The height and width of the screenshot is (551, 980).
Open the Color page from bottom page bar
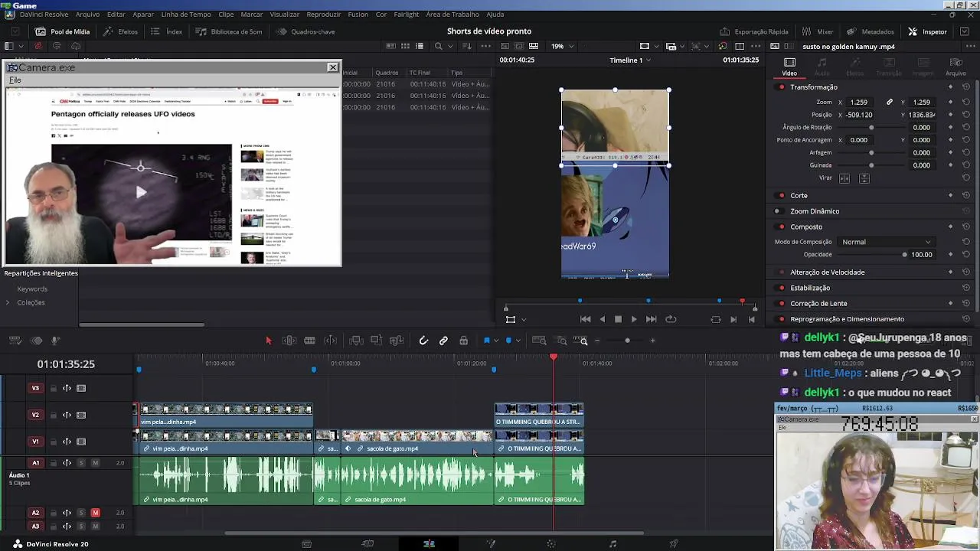pyautogui.click(x=551, y=544)
